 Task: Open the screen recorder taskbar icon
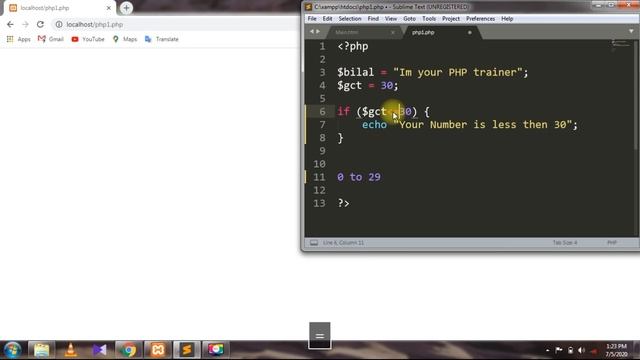[216, 350]
